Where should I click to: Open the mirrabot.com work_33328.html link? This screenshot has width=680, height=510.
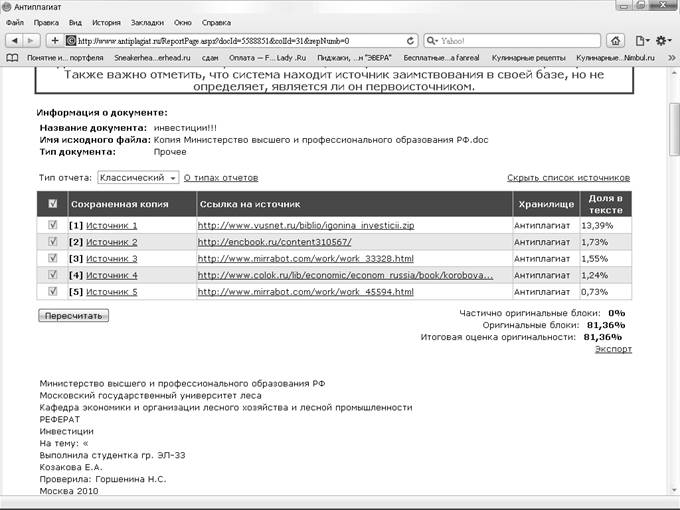(x=305, y=259)
